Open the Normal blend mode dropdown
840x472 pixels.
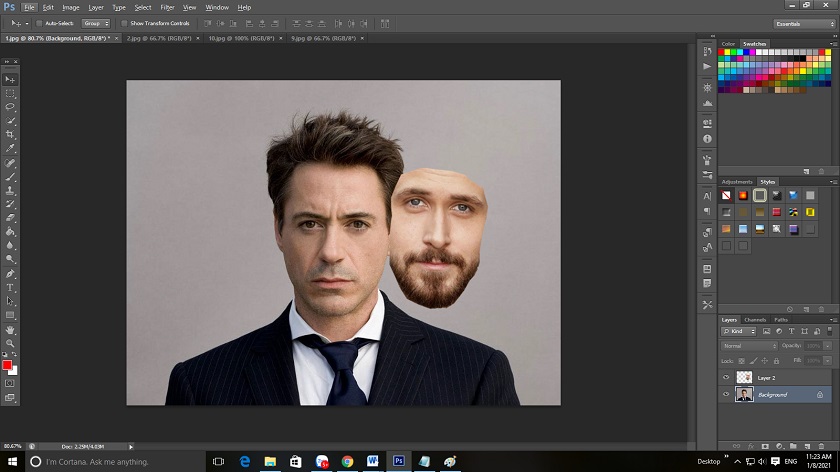coord(749,346)
